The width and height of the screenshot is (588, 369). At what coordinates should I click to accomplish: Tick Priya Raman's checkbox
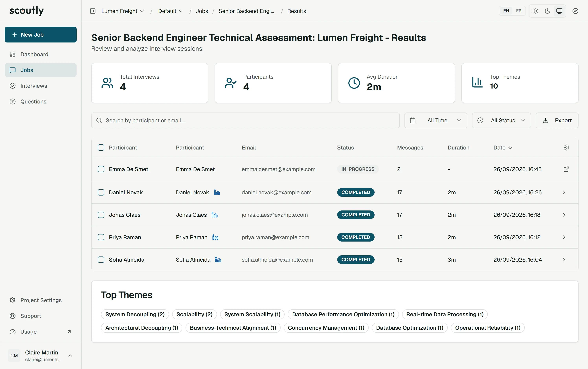tap(101, 237)
